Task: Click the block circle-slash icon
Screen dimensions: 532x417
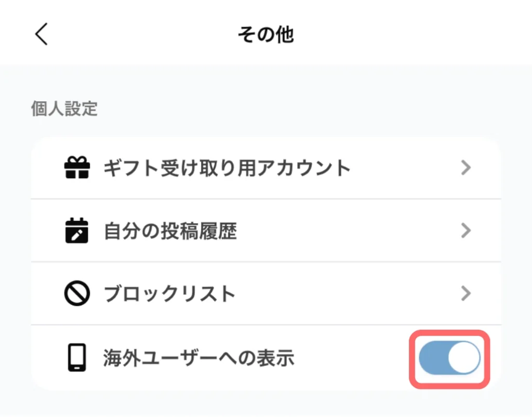Action: 77,294
